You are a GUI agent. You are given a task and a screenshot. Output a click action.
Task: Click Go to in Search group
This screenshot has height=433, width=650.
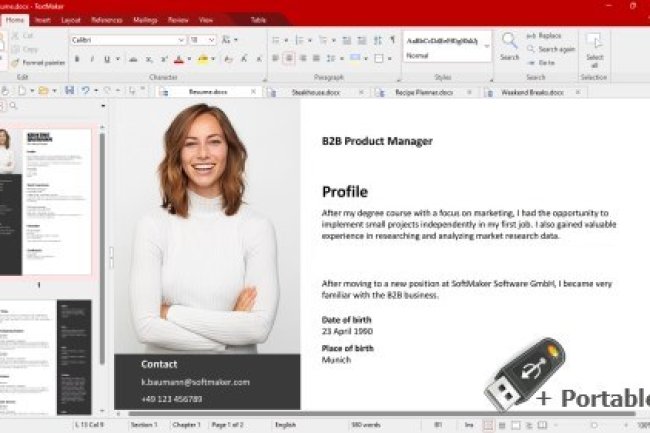pyautogui.click(x=541, y=63)
